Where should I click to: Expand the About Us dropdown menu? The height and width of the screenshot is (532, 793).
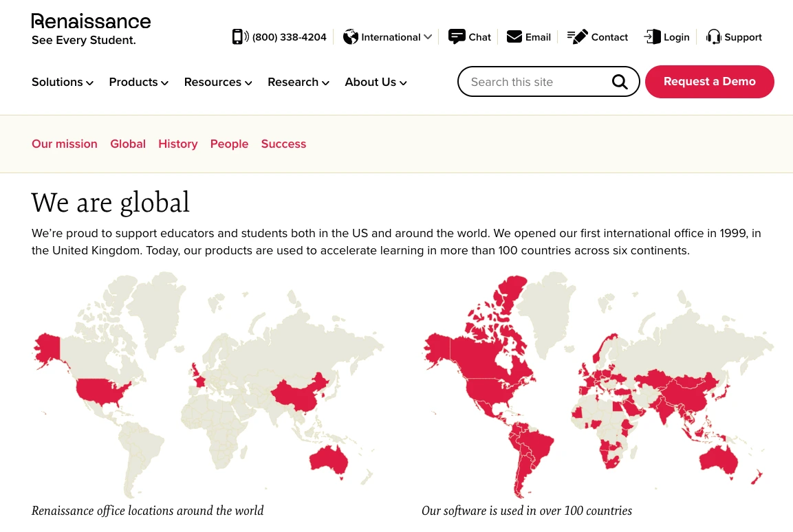point(376,82)
